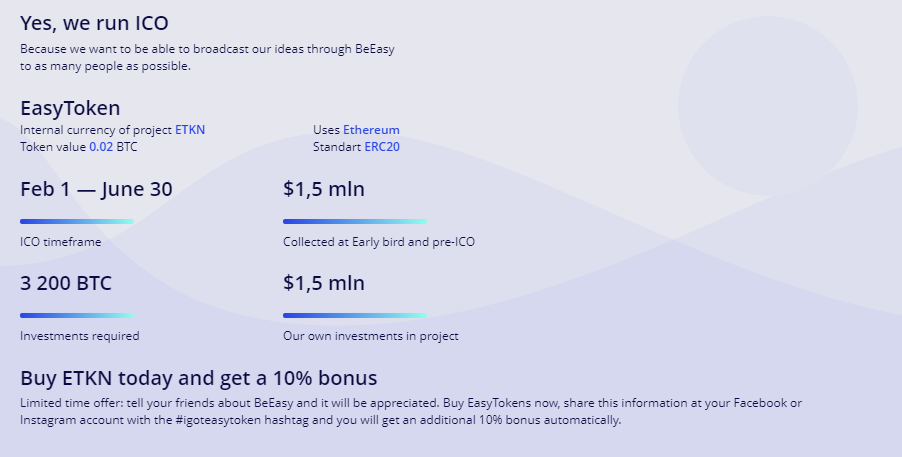
Task: Click progress bar above "Investments required"
Action: tap(77, 315)
